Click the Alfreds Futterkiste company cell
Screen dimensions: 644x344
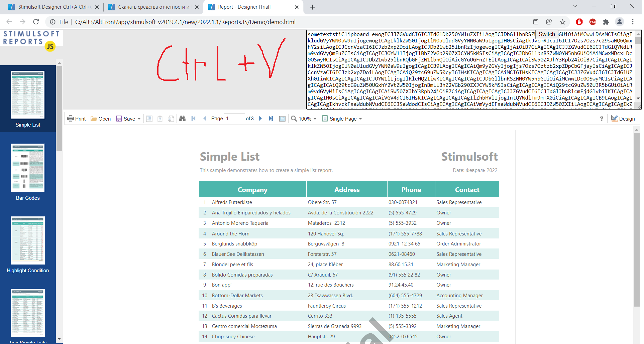coord(232,202)
